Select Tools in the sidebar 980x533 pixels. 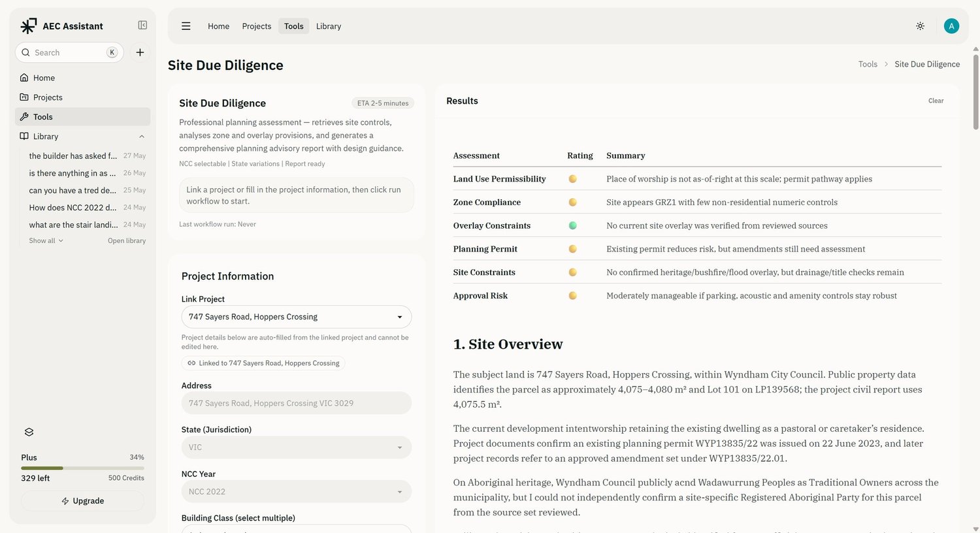[x=82, y=117]
